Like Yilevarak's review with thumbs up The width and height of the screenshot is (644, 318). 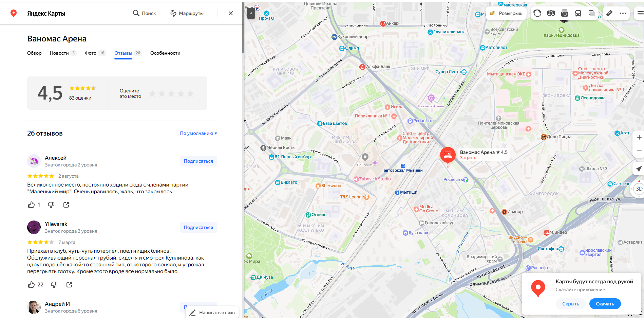point(32,285)
